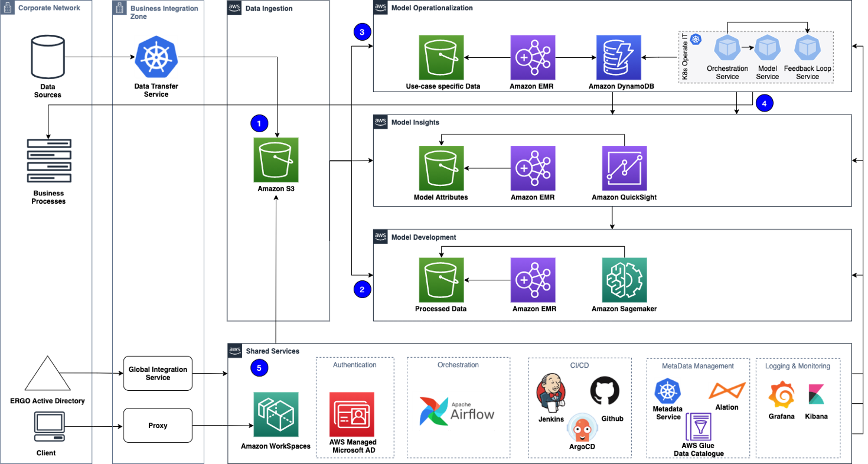Select the Kubernetes icon in MetaData Management
Image resolution: width=868 pixels, height=464 pixels.
[667, 391]
